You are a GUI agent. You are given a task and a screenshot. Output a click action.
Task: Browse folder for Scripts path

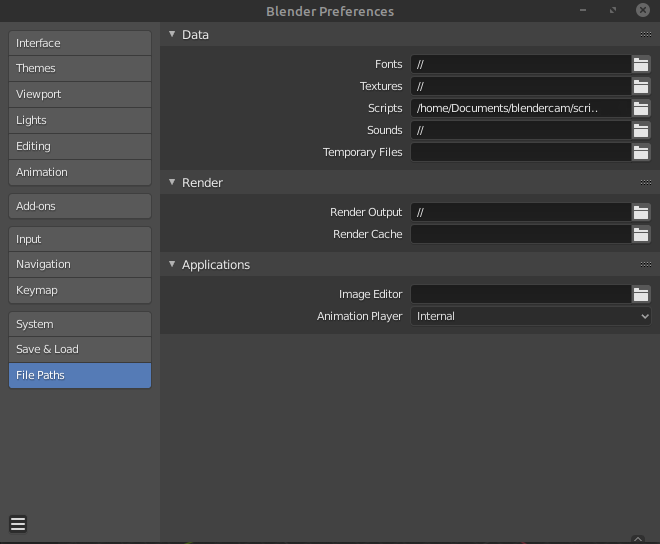pos(641,108)
